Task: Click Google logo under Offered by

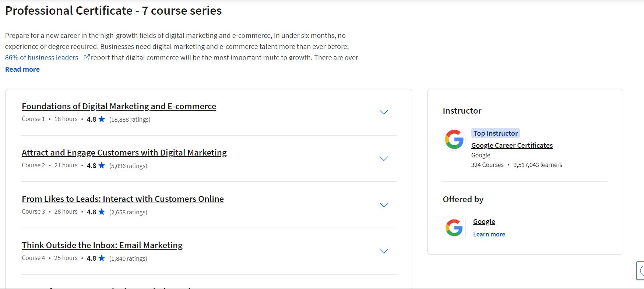Action: coord(454,228)
